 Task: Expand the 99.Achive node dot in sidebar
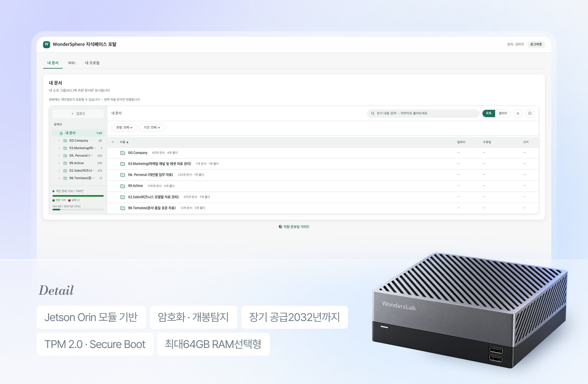click(59, 163)
